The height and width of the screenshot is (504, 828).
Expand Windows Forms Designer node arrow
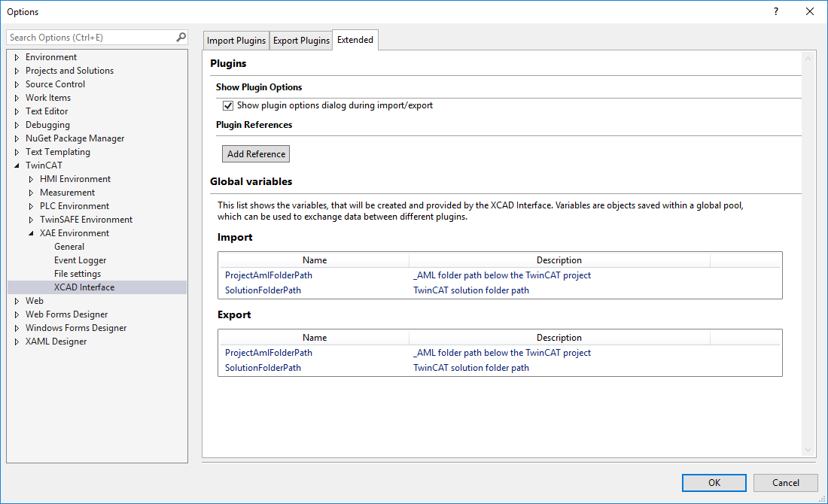point(17,328)
